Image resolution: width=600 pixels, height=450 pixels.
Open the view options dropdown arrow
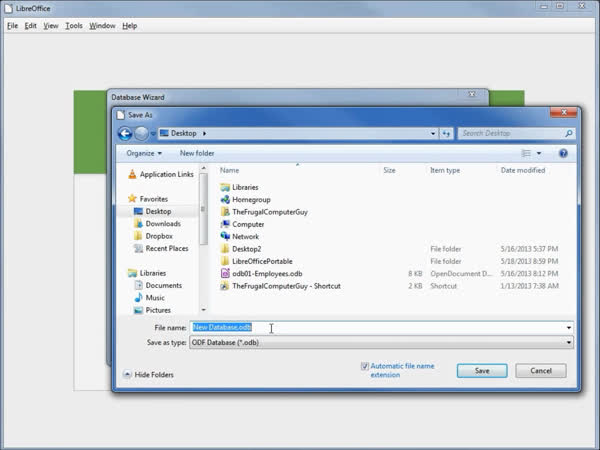coord(539,153)
